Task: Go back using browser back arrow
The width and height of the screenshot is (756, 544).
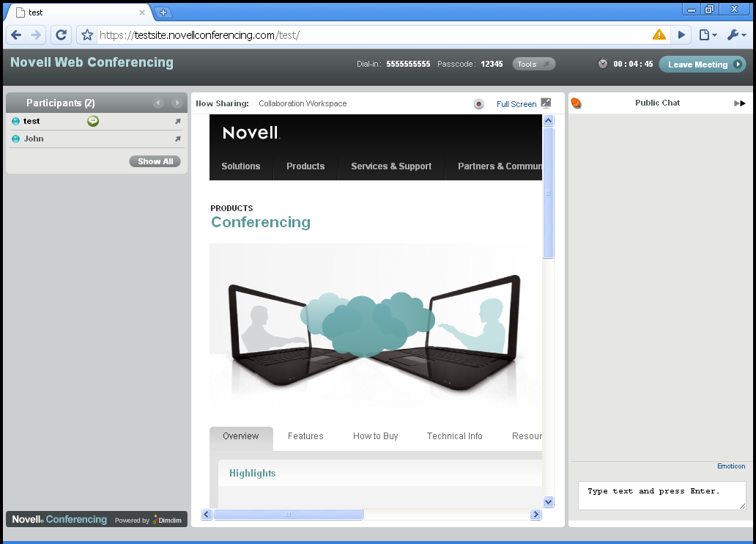Action: (16, 34)
